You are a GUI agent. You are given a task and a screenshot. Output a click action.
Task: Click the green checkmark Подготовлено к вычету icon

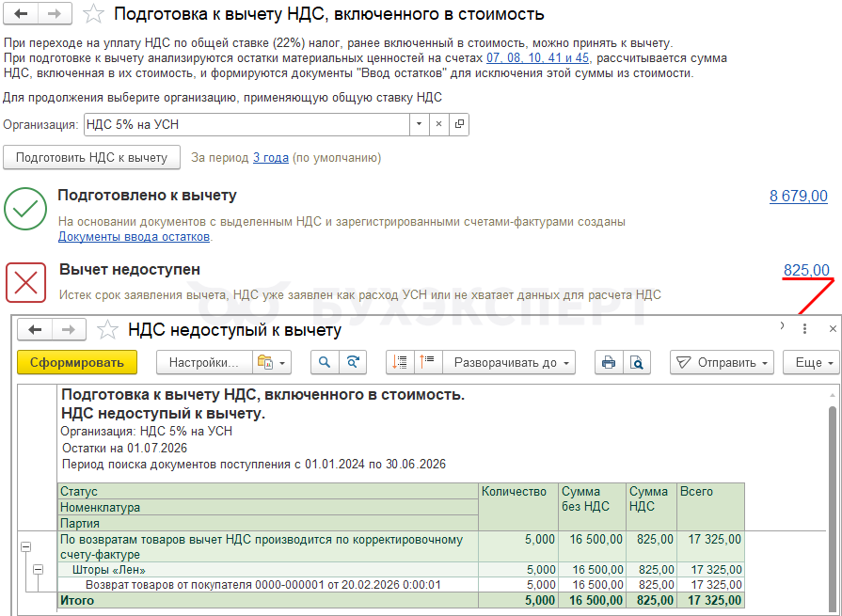click(25, 209)
